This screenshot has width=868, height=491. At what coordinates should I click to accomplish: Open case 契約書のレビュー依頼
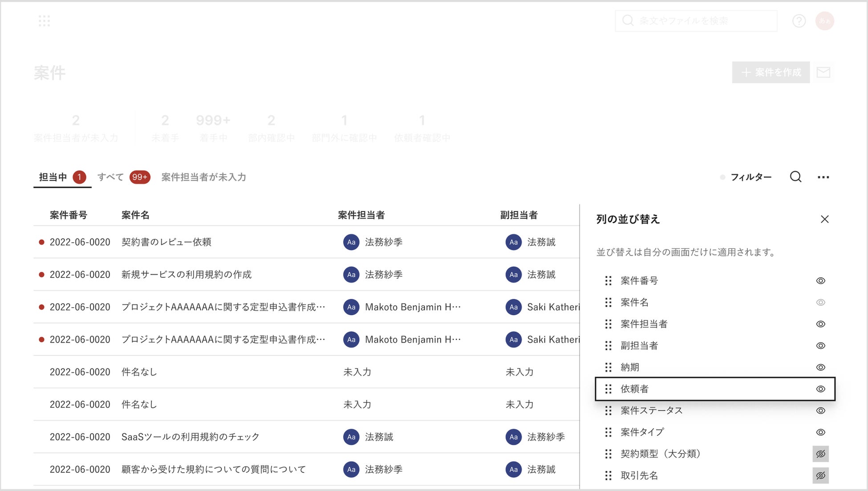coord(166,242)
